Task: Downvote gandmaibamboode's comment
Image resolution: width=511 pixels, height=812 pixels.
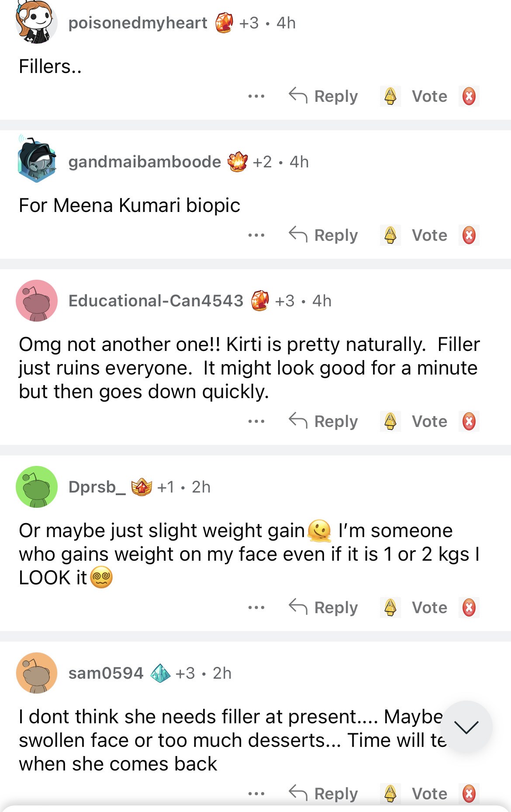Action: (x=469, y=235)
